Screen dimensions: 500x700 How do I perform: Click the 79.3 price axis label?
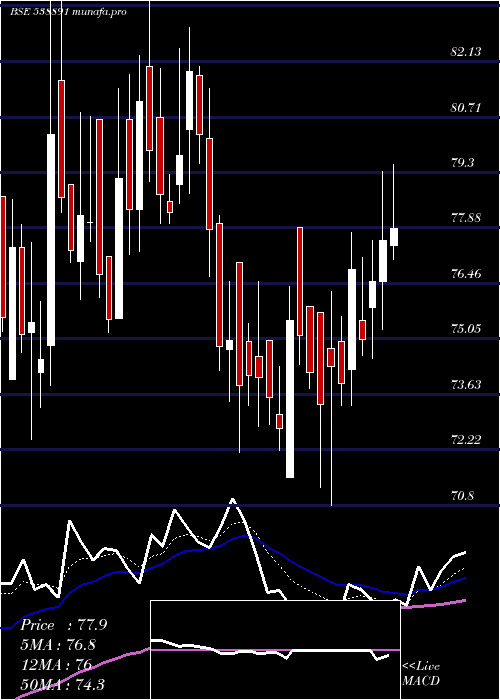tap(462, 163)
